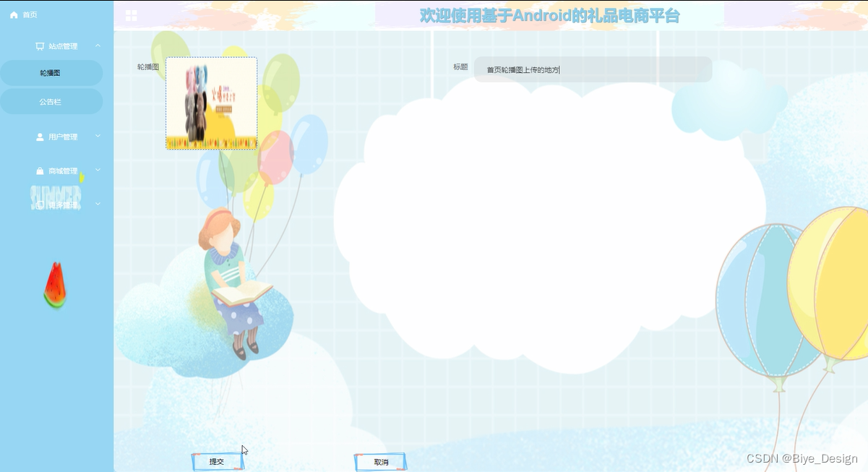Click the uploaded 轮播图 image thumbnail
This screenshot has height=472, width=868.
pos(211,103)
